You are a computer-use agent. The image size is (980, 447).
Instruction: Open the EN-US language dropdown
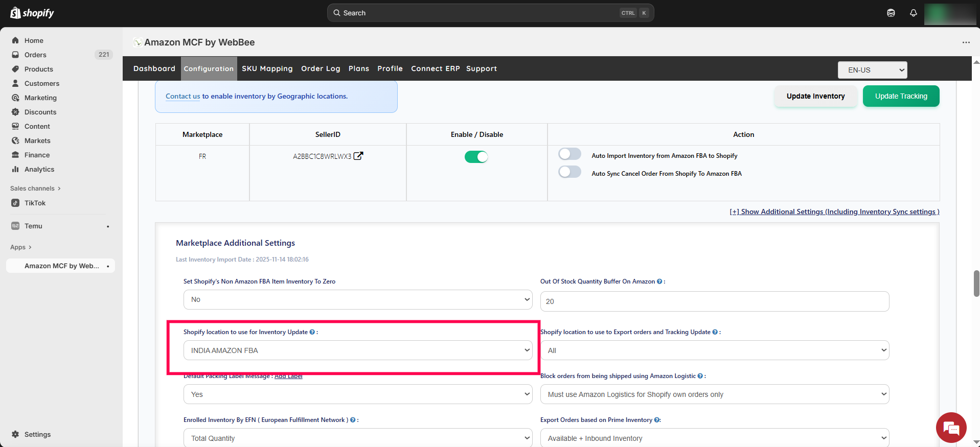[x=872, y=70]
